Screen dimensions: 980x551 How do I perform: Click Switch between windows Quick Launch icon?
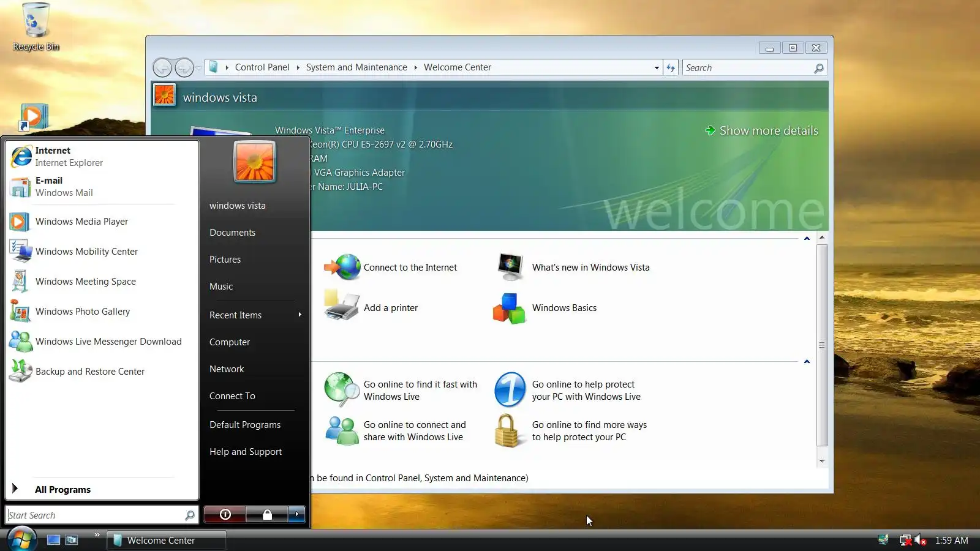pyautogui.click(x=72, y=540)
